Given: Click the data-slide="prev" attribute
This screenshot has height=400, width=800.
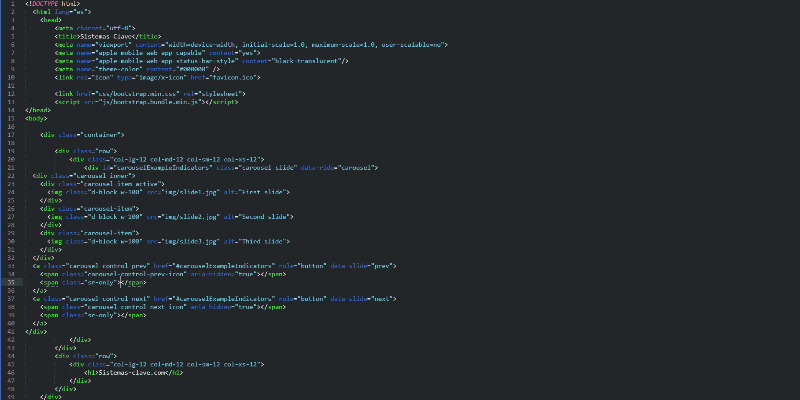Looking at the screenshot, I should (x=361, y=266).
